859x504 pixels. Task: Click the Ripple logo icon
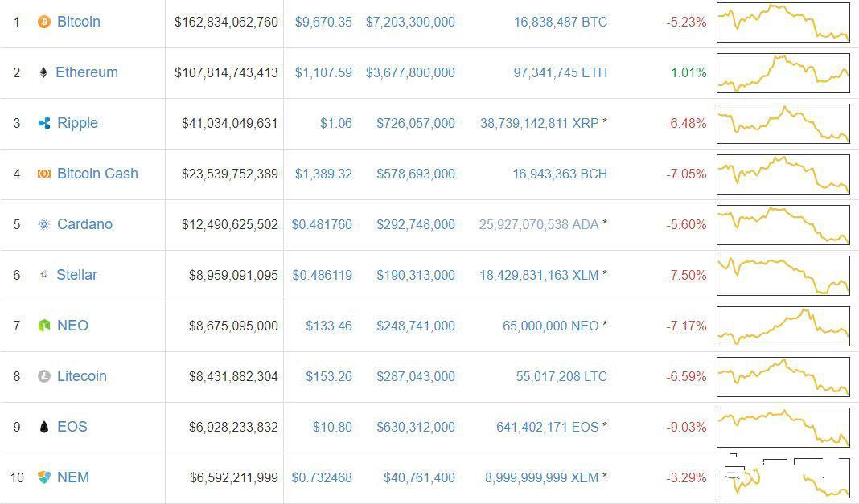pos(44,123)
